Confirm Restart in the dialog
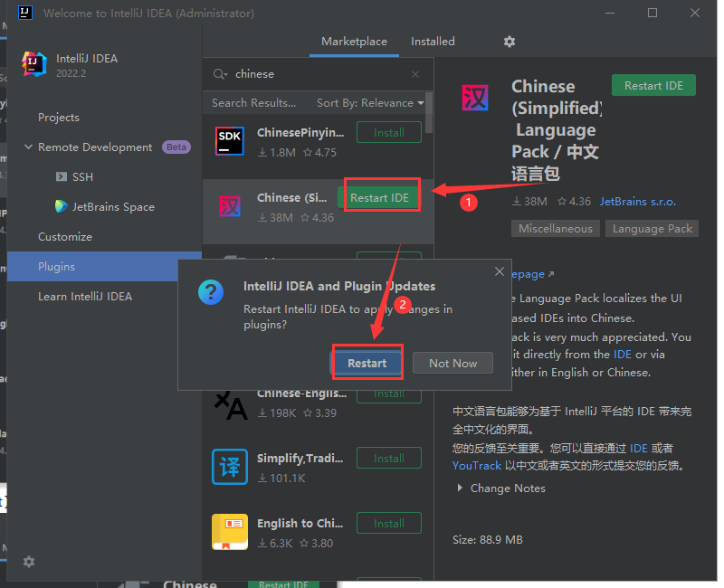This screenshot has height=588, width=724. (x=367, y=363)
